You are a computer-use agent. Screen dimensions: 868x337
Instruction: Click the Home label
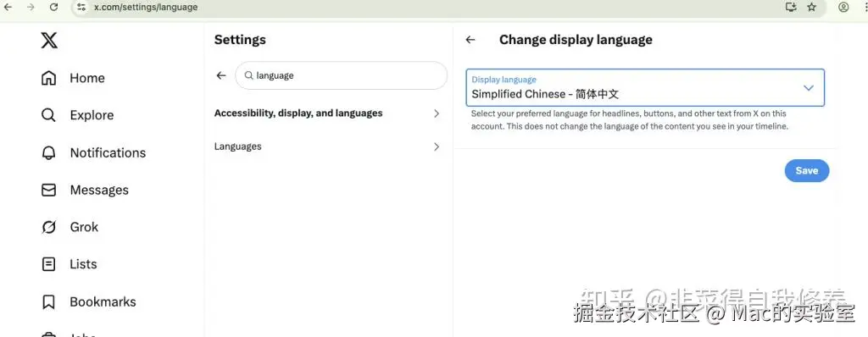click(x=87, y=78)
